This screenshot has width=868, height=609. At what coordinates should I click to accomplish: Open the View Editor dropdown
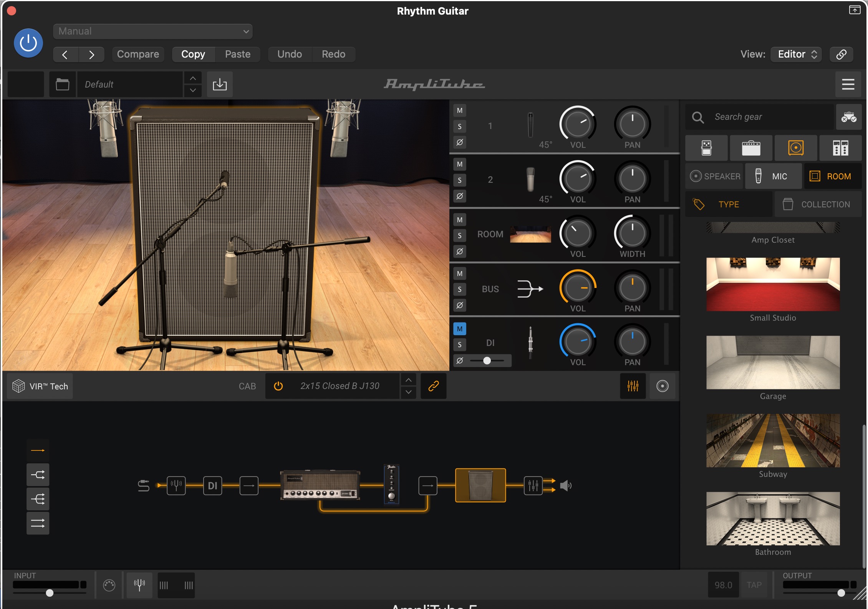(x=796, y=55)
